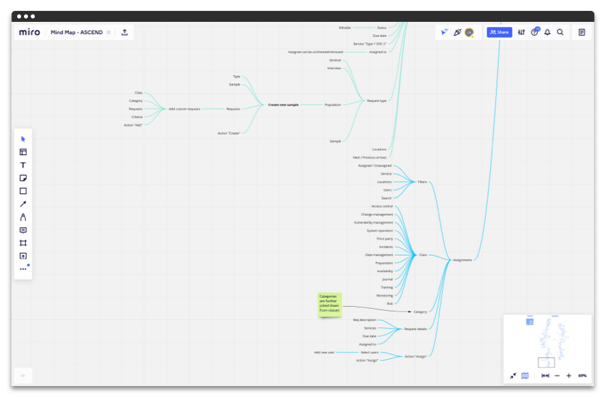This screenshot has height=397, width=606.
Task: Select the 'Data management' node
Action: point(379,255)
